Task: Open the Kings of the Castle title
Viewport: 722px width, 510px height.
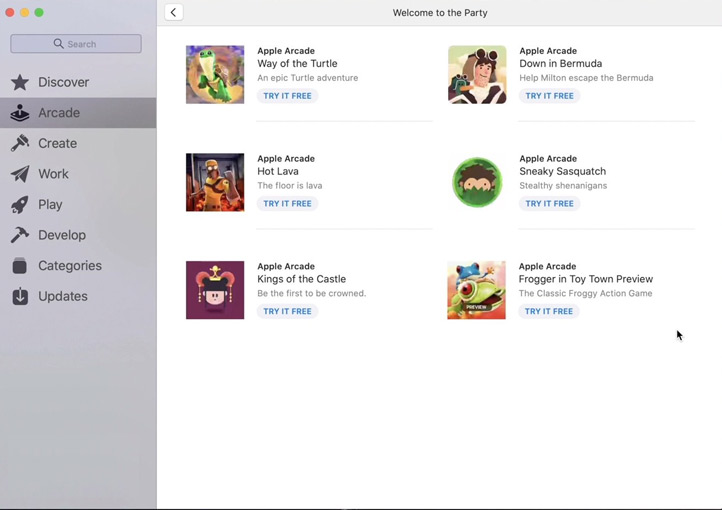Action: click(301, 280)
